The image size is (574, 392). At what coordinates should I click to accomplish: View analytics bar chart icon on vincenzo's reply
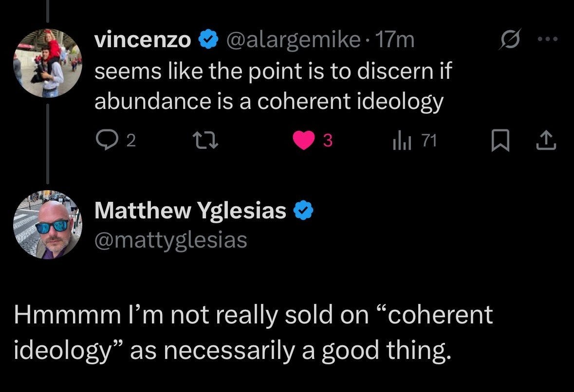point(400,142)
